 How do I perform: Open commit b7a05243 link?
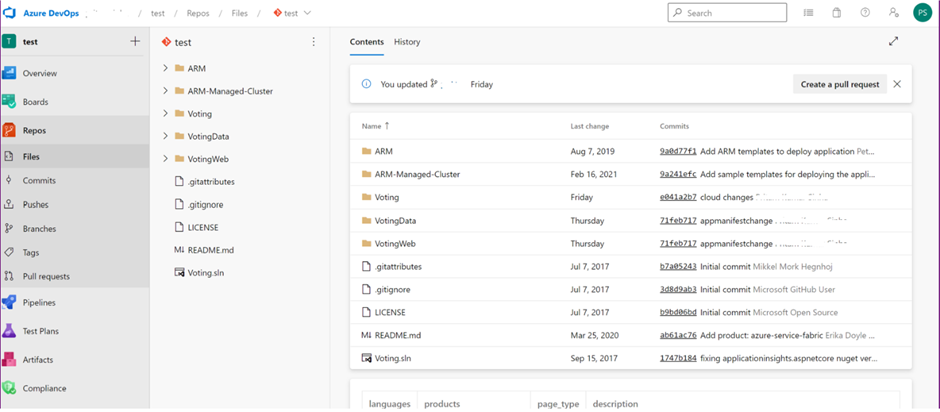(678, 266)
